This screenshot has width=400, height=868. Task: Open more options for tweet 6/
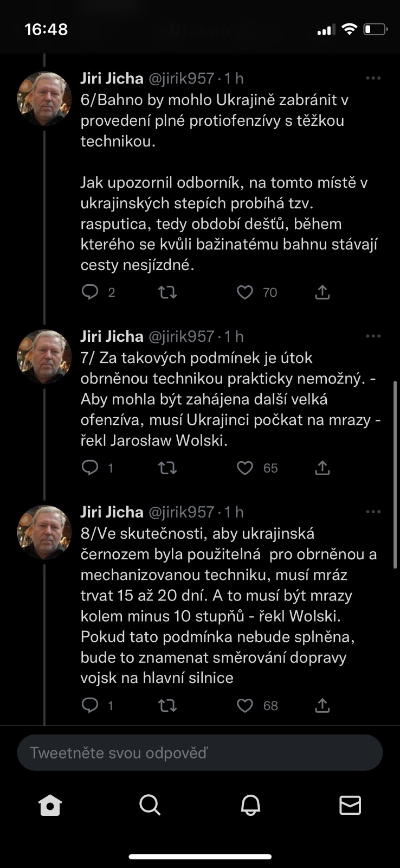point(373,78)
